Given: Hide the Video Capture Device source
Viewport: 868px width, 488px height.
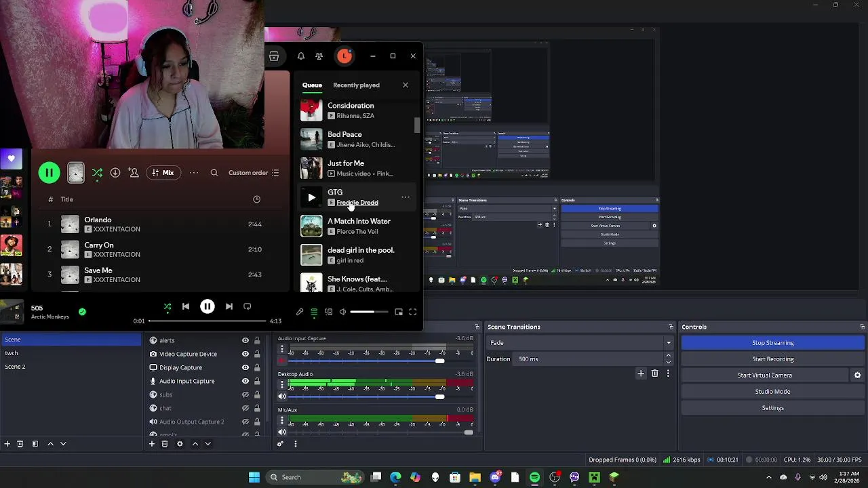Looking at the screenshot, I should point(245,354).
